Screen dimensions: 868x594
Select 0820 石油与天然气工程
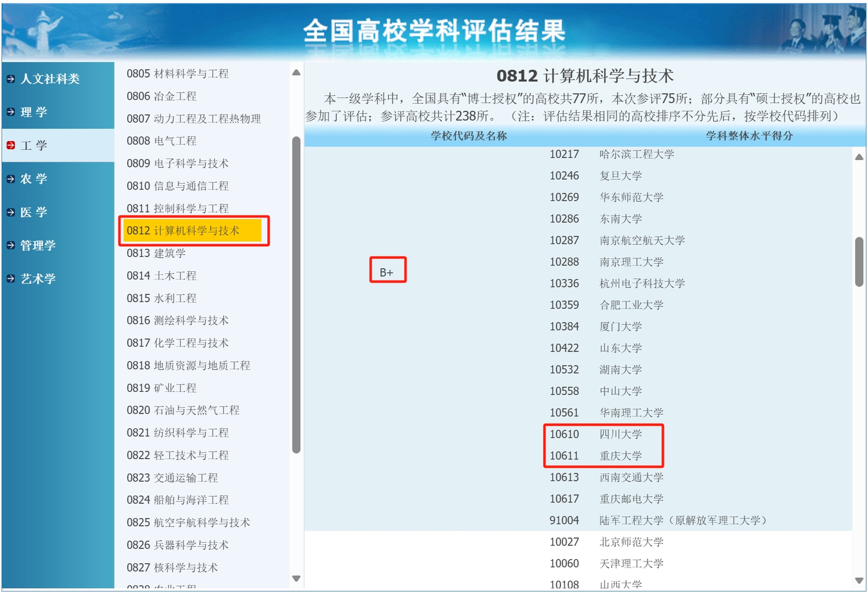pyautogui.click(x=183, y=411)
